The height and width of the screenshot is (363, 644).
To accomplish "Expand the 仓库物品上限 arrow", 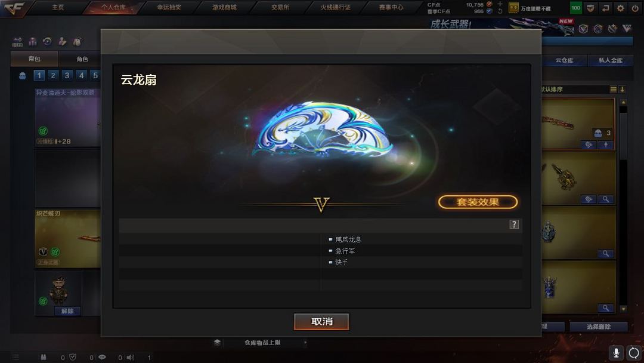I will point(305,342).
